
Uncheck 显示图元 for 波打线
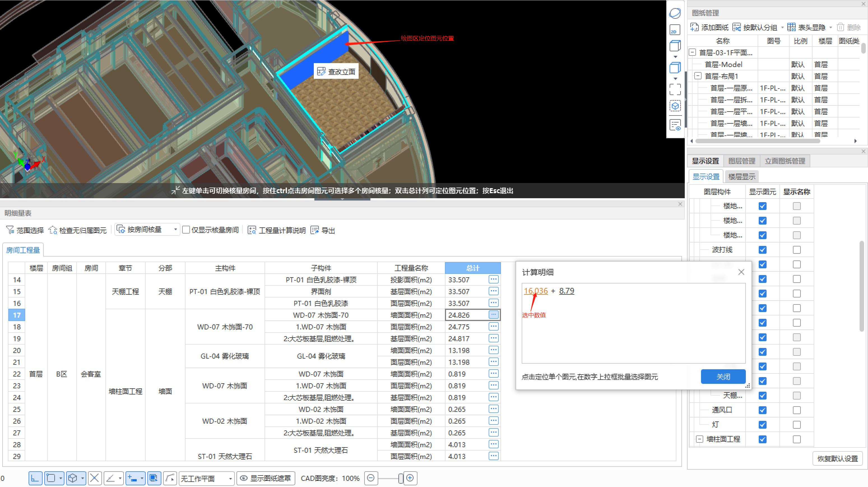(x=763, y=250)
